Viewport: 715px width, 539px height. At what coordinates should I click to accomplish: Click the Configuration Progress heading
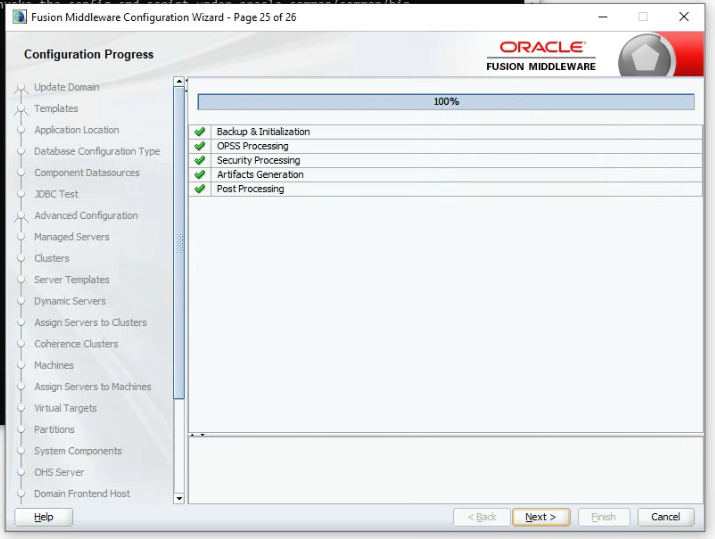click(x=88, y=54)
